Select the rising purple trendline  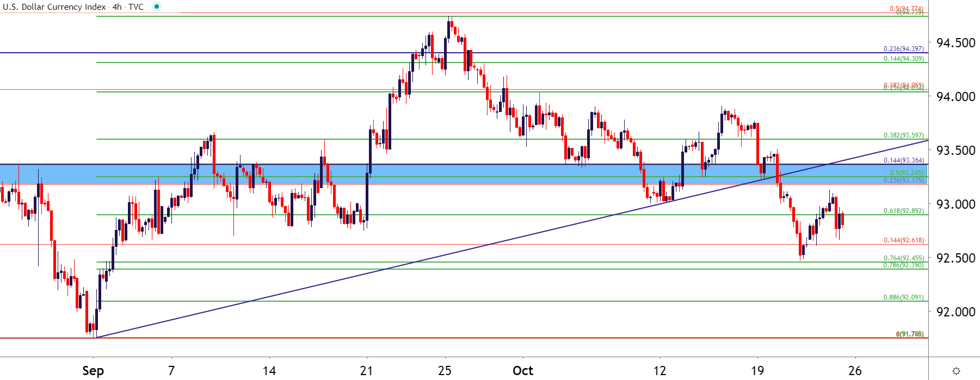511,239
